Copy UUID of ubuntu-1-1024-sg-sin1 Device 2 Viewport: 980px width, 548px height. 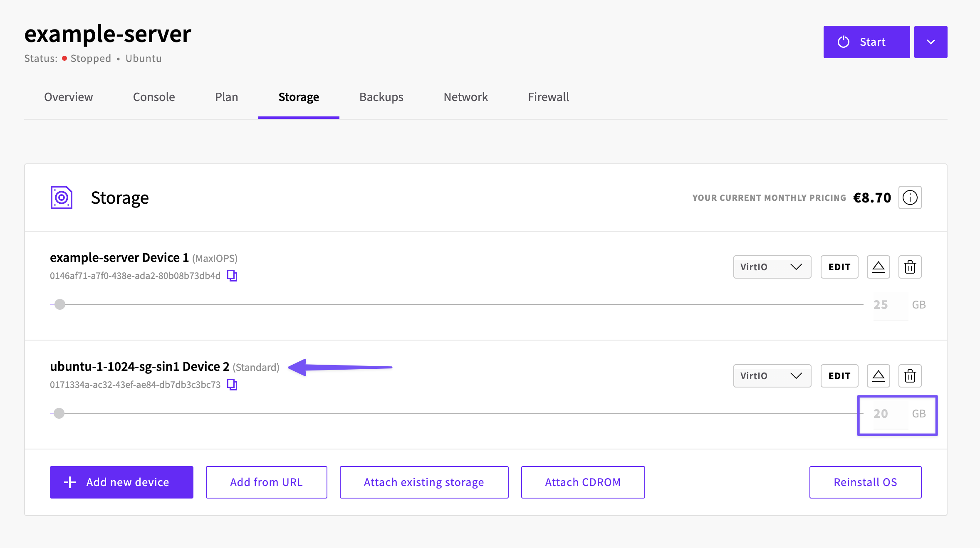click(232, 385)
